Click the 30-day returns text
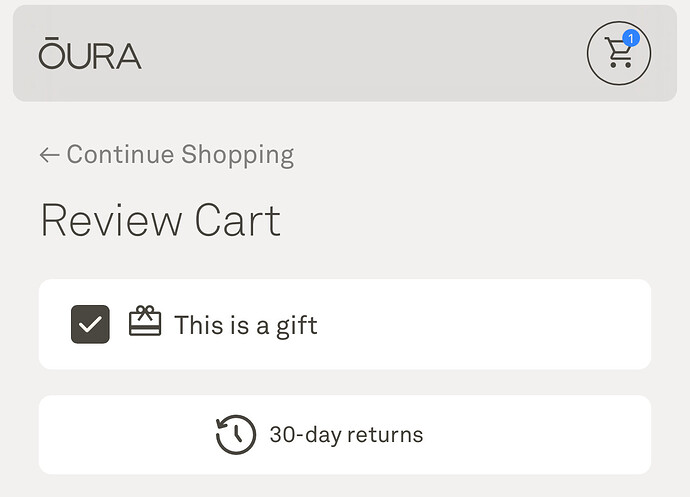Viewport: 690px width, 497px height. (346, 435)
